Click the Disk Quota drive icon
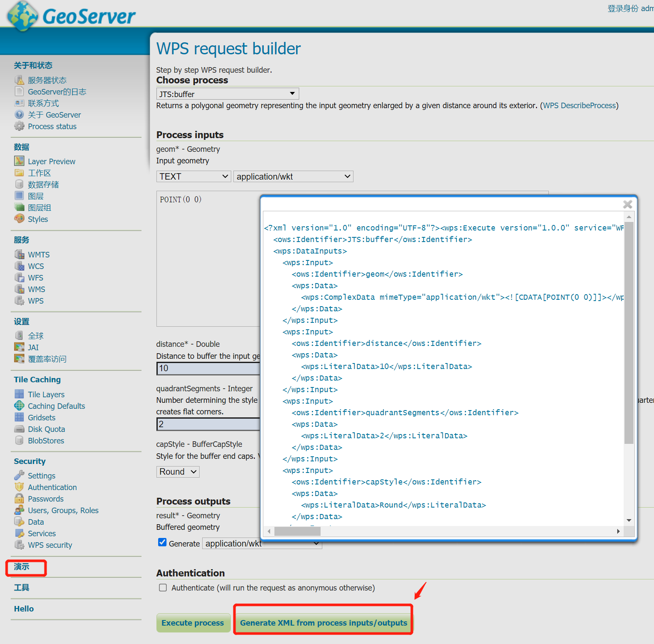This screenshot has height=644, width=654. click(19, 429)
